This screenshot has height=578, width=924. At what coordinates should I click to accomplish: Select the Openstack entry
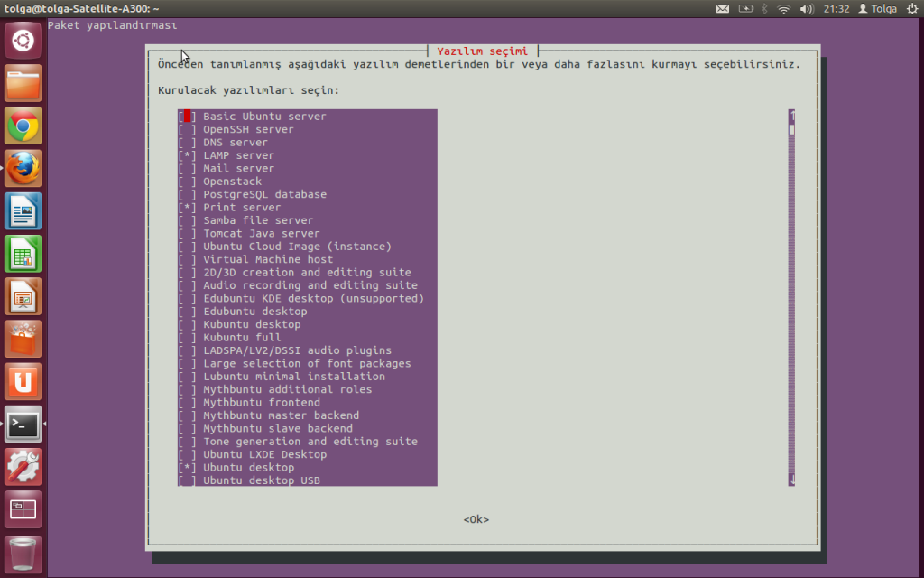pyautogui.click(x=232, y=181)
